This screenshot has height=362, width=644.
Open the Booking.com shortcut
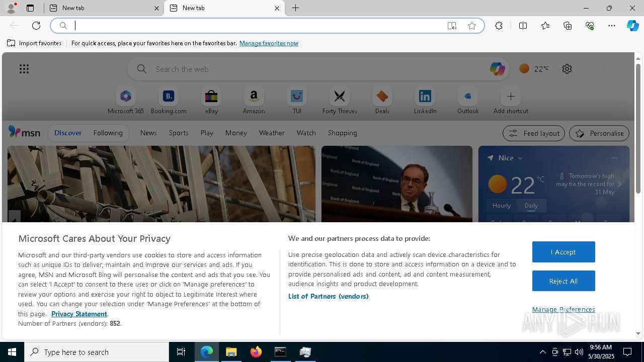click(x=169, y=101)
